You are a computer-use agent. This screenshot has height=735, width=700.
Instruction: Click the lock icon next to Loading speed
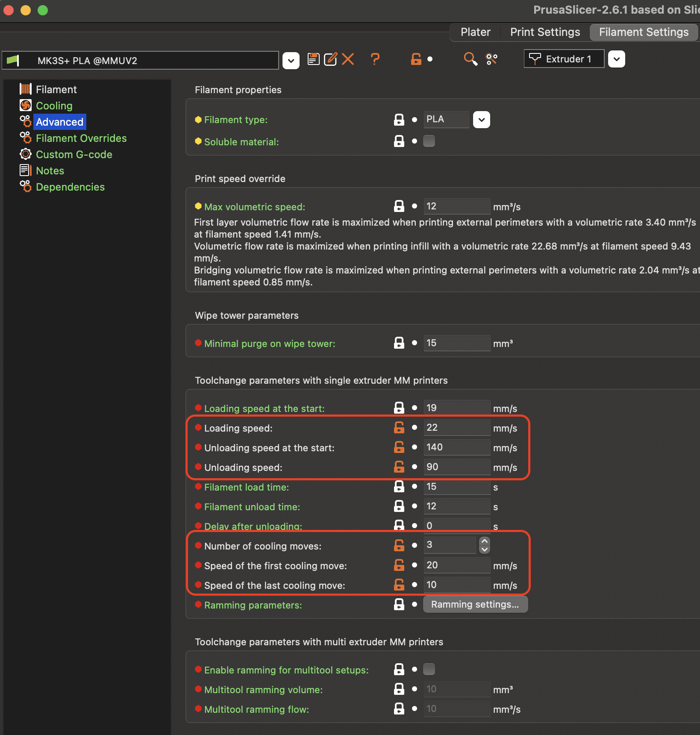tap(399, 427)
